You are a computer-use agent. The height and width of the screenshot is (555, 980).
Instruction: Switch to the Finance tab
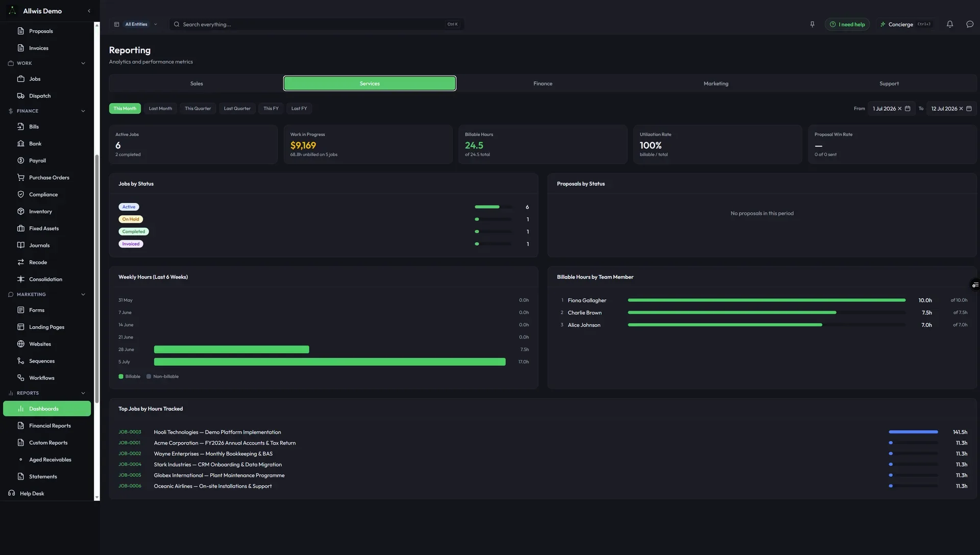[543, 83]
